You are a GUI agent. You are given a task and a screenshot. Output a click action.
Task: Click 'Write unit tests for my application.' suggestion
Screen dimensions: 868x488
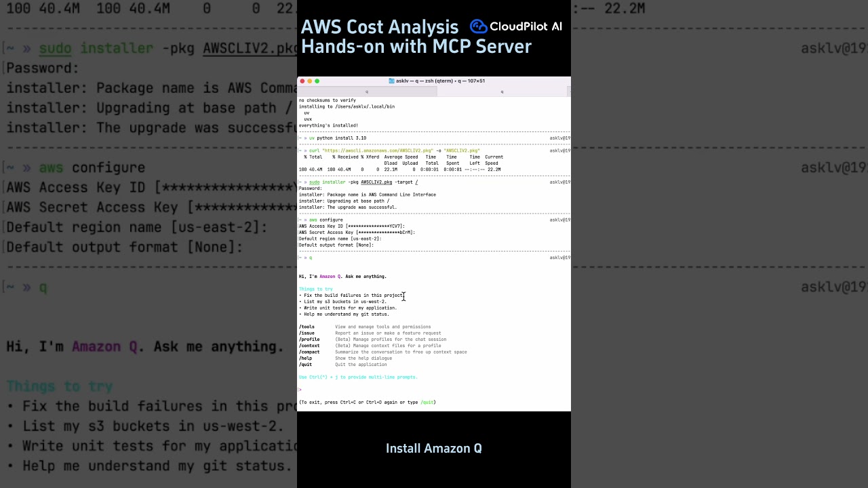click(x=348, y=308)
